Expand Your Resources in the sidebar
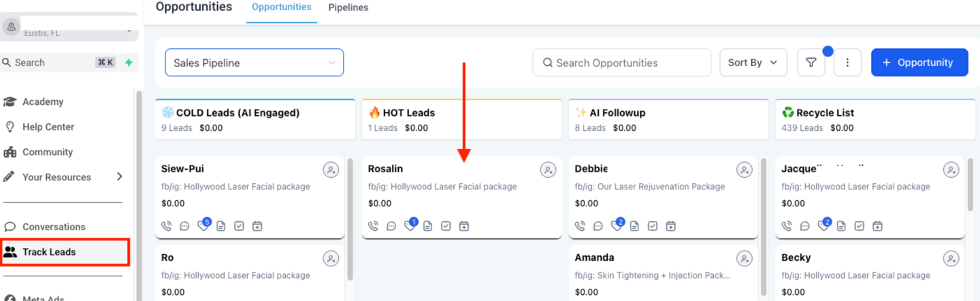The height and width of the screenshot is (301, 980). click(63, 177)
